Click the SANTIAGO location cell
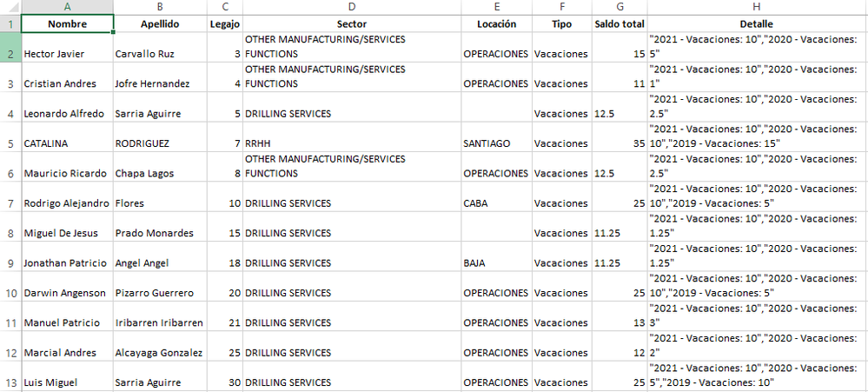The image size is (868, 392). [x=496, y=136]
